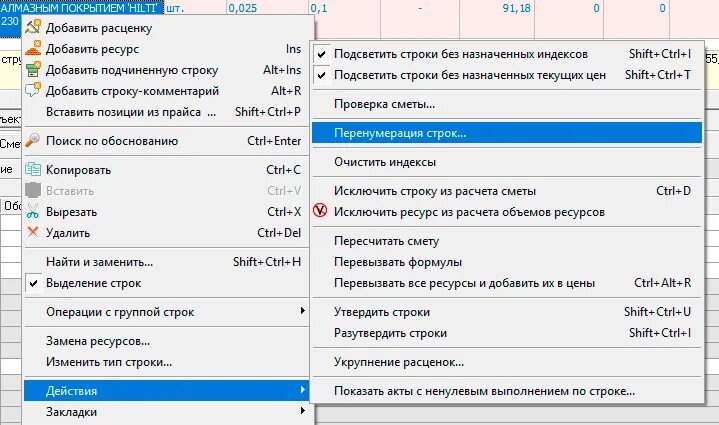Select 'Перевызвать формулы'
This screenshot has height=425, width=719.
pyautogui.click(x=508, y=262)
